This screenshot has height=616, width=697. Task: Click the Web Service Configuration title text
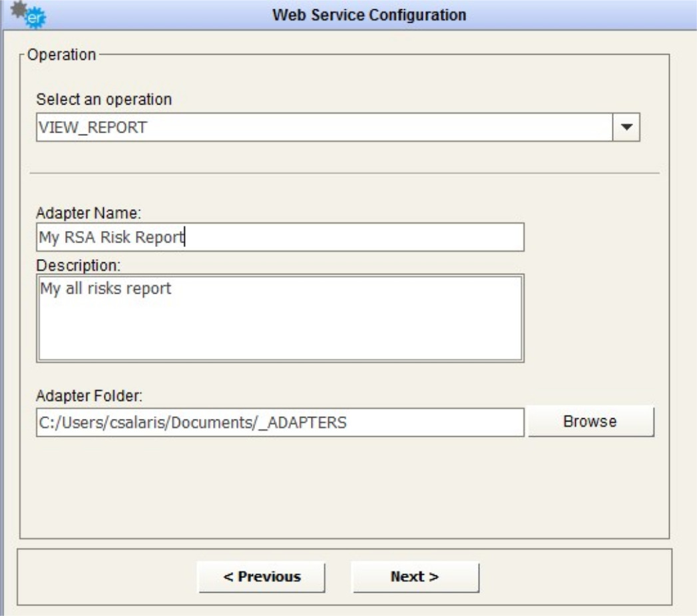(x=369, y=15)
